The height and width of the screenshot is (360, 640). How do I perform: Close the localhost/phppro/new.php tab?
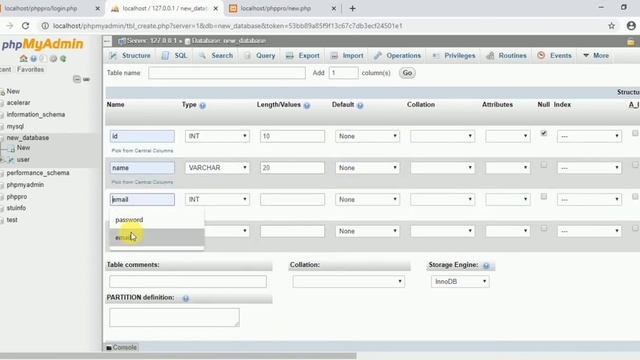point(333,8)
